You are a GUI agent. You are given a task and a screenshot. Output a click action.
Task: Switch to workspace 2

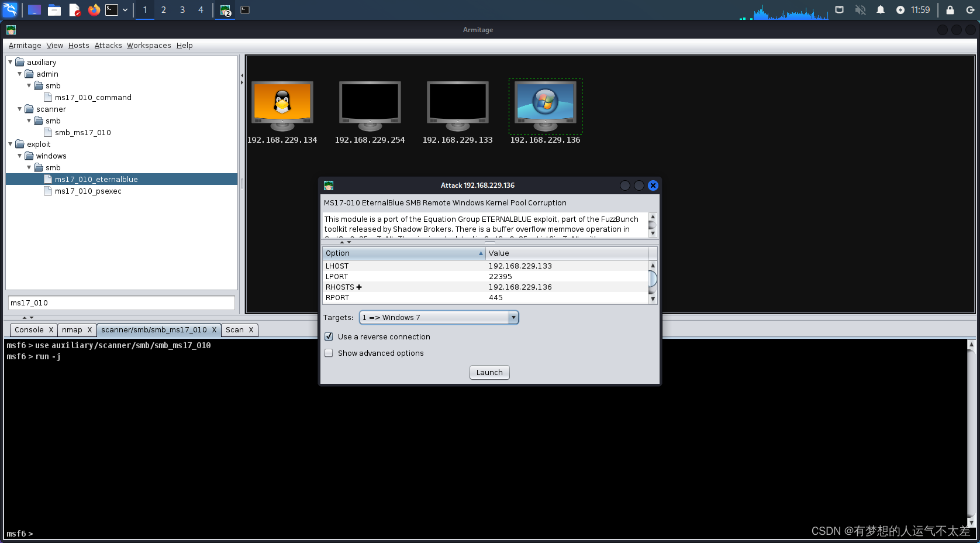pyautogui.click(x=164, y=10)
